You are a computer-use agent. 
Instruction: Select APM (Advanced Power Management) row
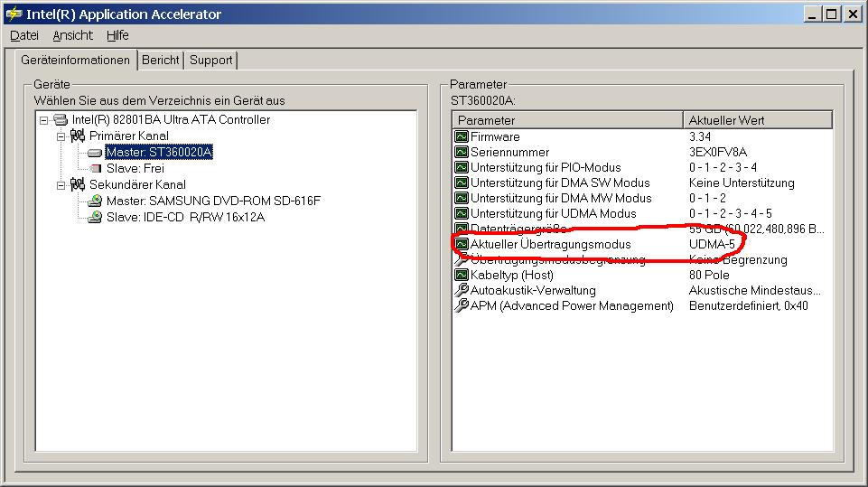click(x=643, y=305)
